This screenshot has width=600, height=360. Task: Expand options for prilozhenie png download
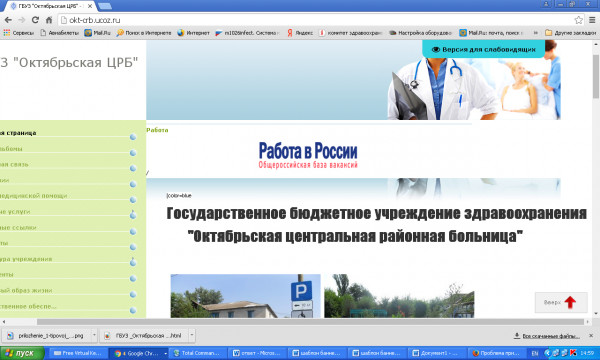coord(94,336)
